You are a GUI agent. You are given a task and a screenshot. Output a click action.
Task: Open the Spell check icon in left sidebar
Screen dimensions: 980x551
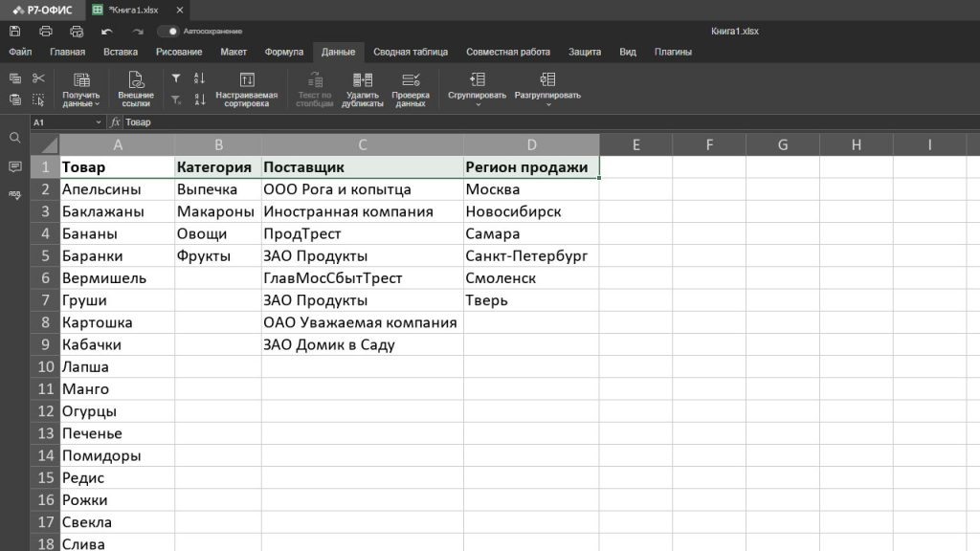(15, 194)
